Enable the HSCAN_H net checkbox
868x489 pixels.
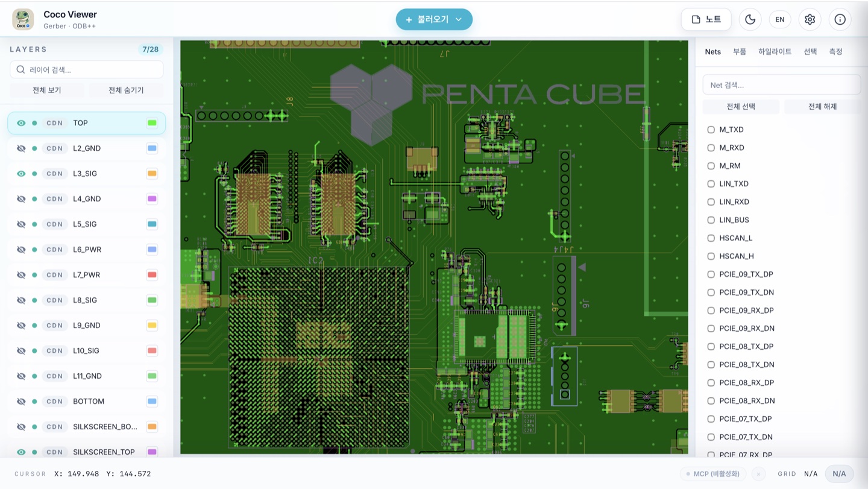point(711,256)
